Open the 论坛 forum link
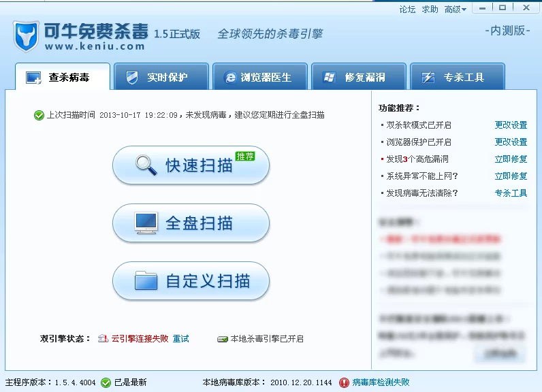 (x=407, y=10)
